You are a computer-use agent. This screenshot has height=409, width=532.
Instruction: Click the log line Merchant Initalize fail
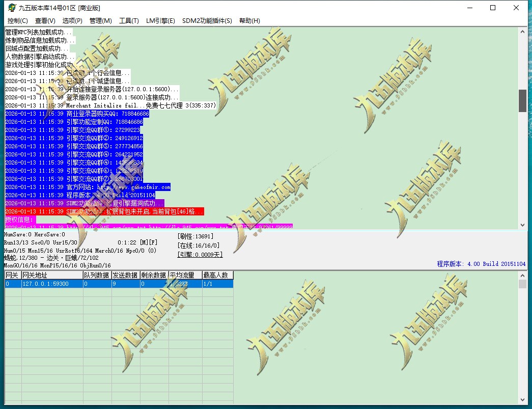110,105
